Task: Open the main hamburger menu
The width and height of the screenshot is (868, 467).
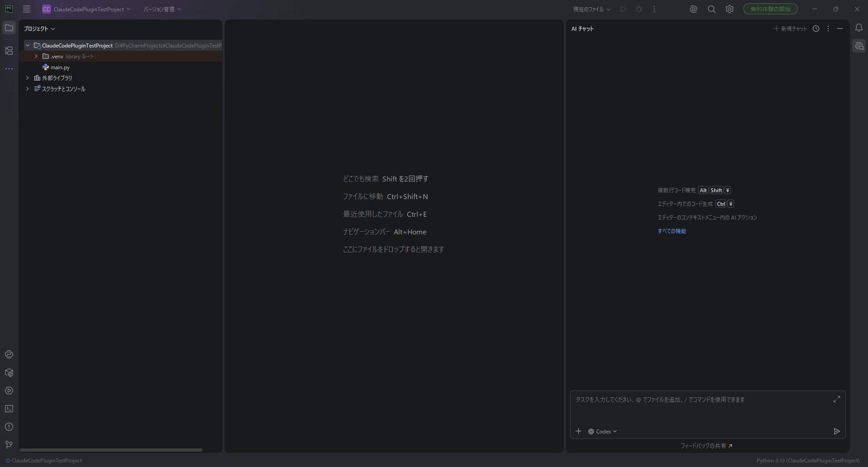Action: click(27, 9)
